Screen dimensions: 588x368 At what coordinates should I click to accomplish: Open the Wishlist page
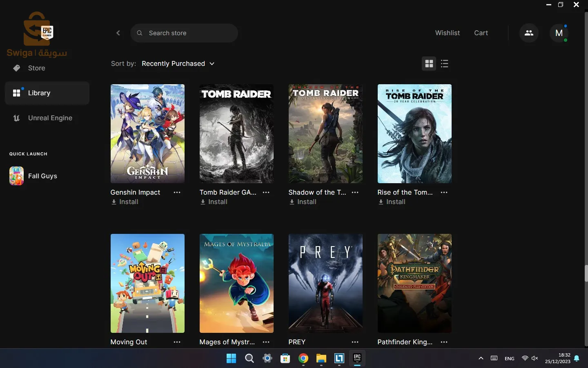[x=448, y=33]
